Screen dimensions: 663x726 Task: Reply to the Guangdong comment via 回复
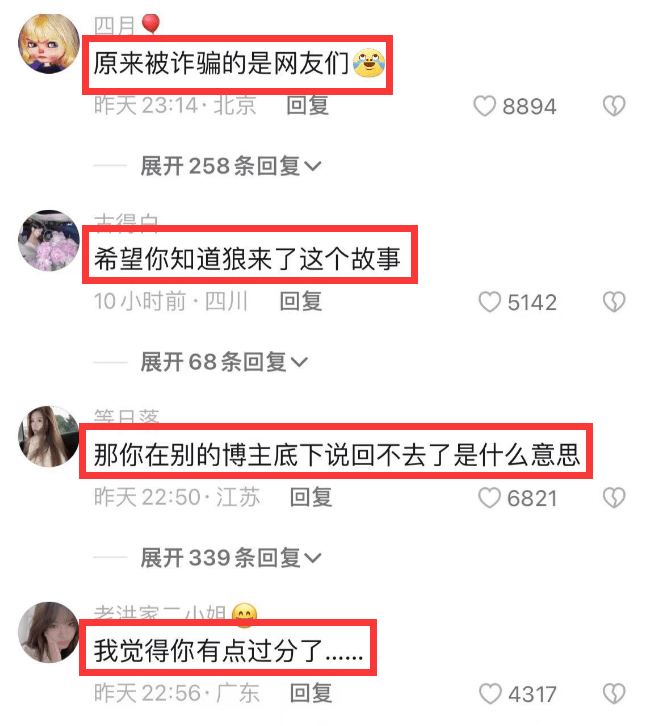[x=311, y=693]
